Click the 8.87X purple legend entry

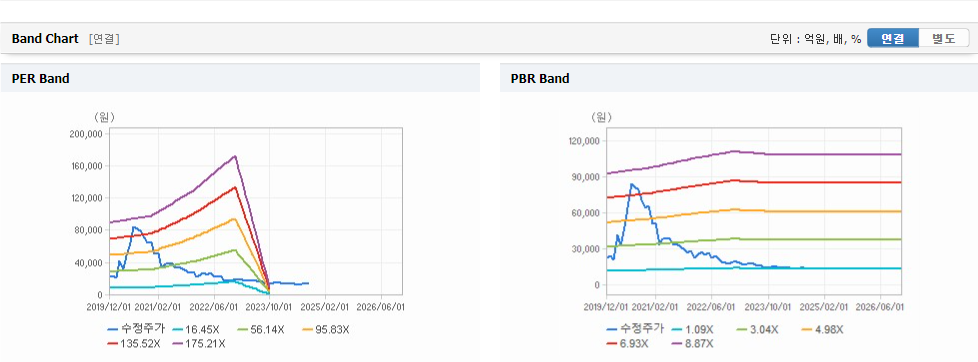click(692, 343)
